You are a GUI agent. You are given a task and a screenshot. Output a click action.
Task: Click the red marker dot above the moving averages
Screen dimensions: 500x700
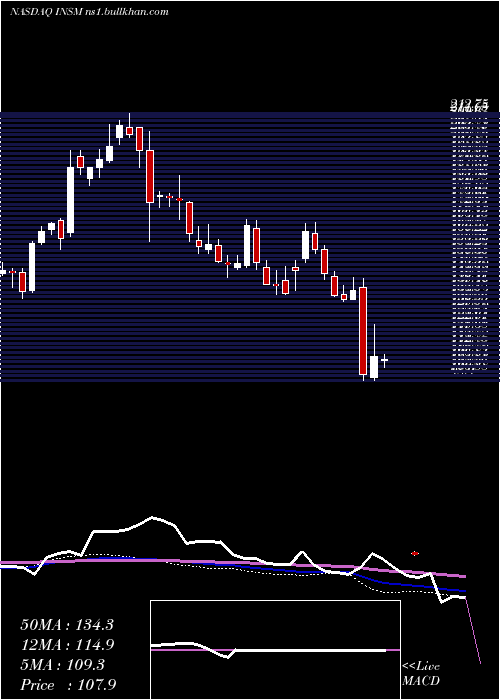pyautogui.click(x=415, y=554)
